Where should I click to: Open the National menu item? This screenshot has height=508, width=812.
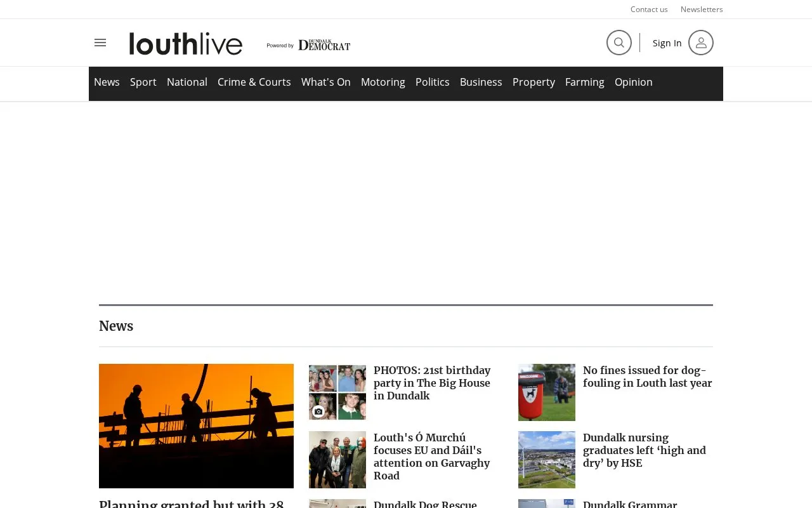point(187,82)
